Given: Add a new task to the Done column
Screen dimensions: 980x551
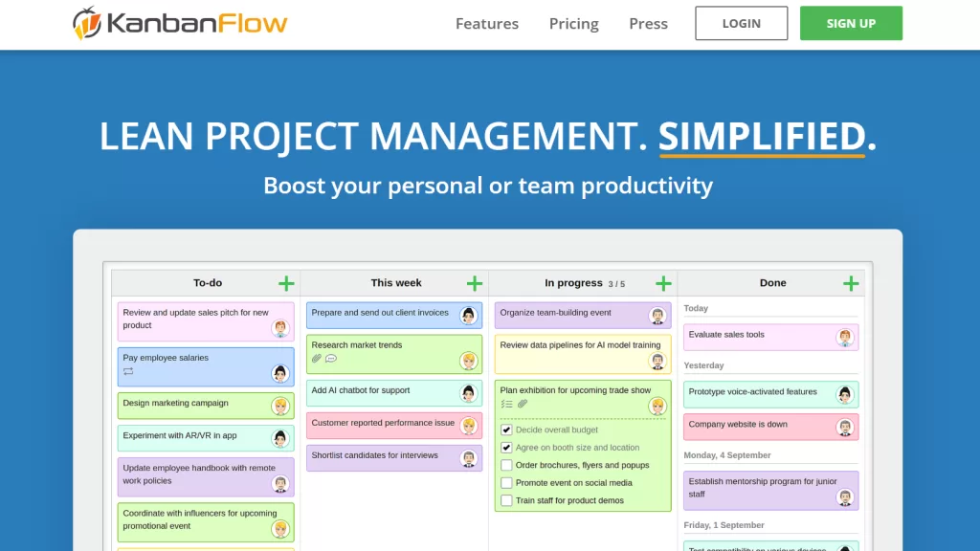Looking at the screenshot, I should point(850,282).
